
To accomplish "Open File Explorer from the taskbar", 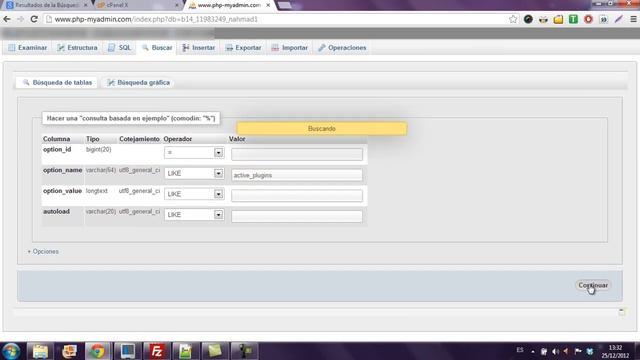I will pyautogui.click(x=40, y=351).
